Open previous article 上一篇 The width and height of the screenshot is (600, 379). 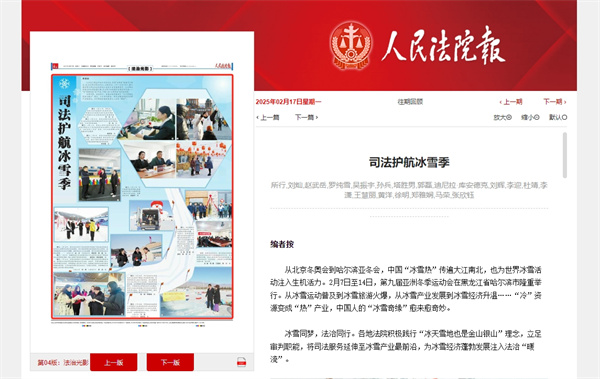tap(267, 117)
